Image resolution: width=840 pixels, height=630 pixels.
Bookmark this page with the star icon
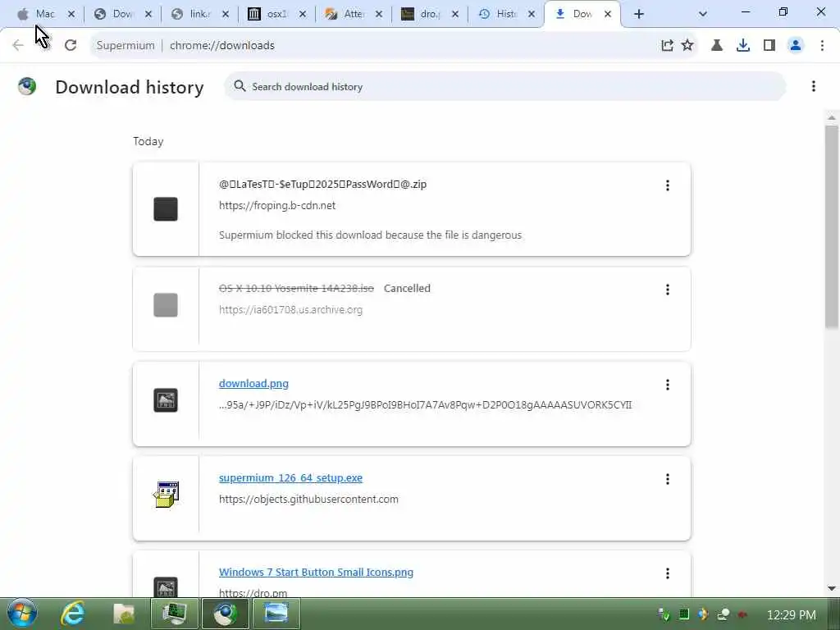pos(687,46)
